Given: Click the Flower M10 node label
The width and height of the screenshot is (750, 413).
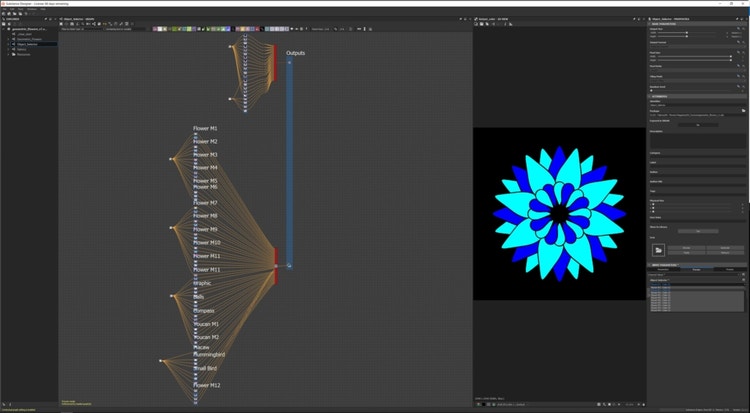Looking at the screenshot, I should coord(207,243).
